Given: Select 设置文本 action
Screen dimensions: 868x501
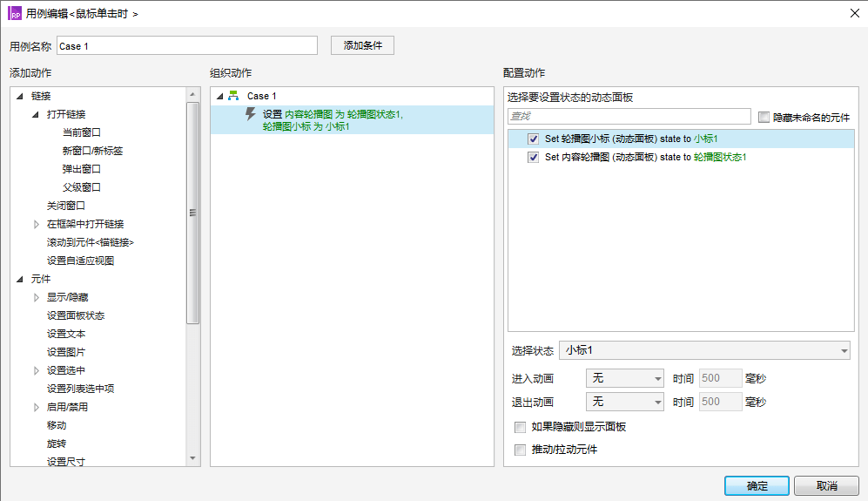Looking at the screenshot, I should tap(66, 334).
